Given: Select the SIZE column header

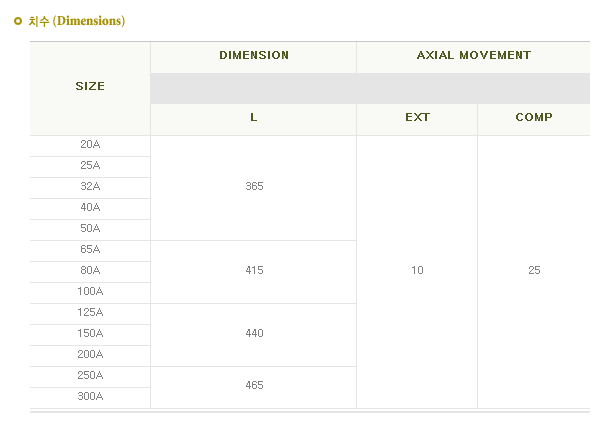Looking at the screenshot, I should (x=90, y=87).
